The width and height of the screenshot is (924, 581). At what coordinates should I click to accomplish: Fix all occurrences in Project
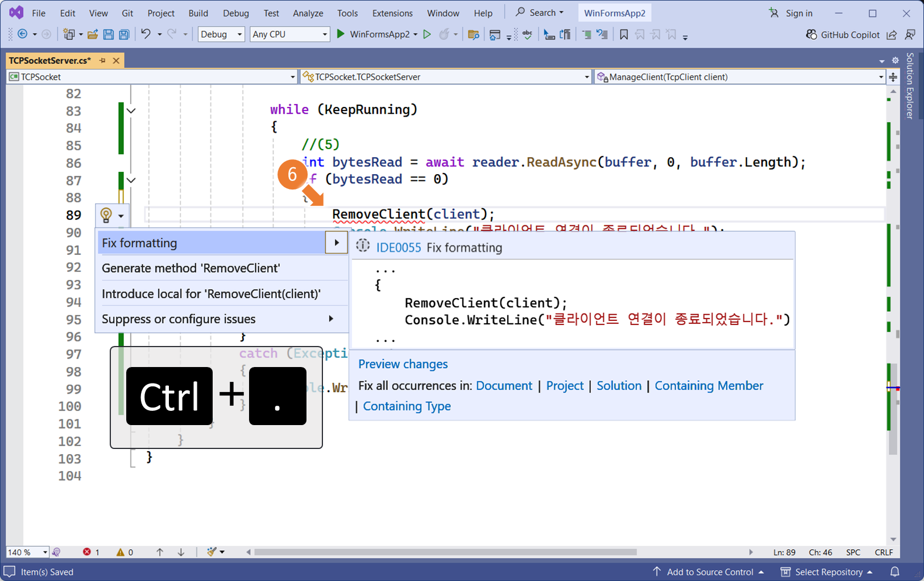[x=565, y=386]
